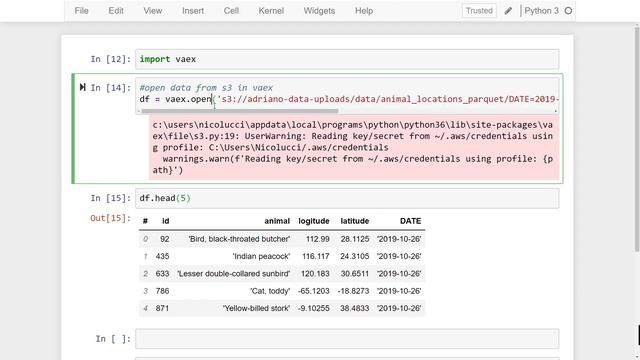This screenshot has height=360, width=640.
Task: Click the latitude value 38.4833
Action: pyautogui.click(x=355, y=309)
